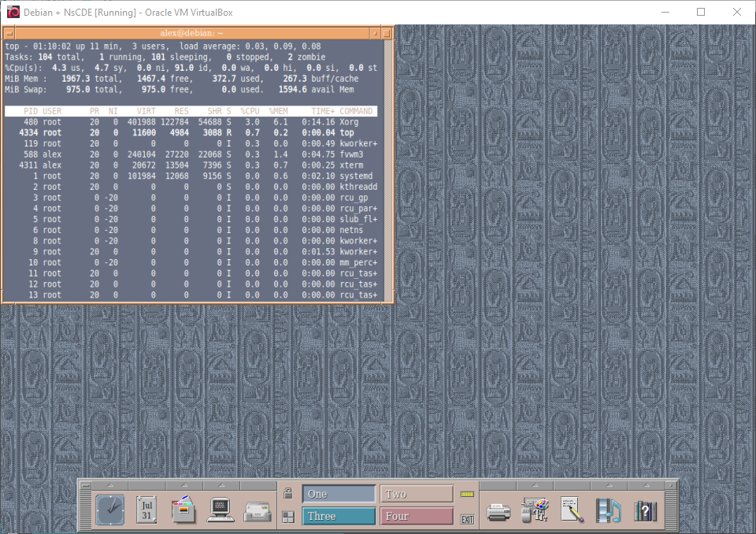Open the clock icon in the front panel

click(110, 510)
